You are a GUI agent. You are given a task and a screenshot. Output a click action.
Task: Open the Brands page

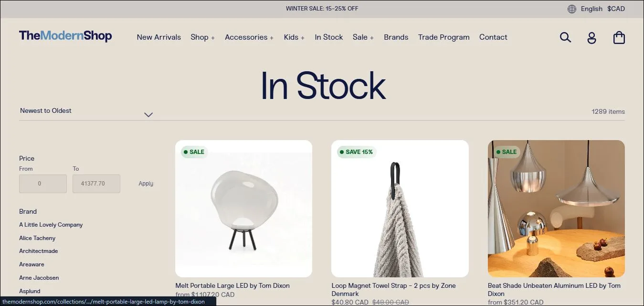[396, 37]
